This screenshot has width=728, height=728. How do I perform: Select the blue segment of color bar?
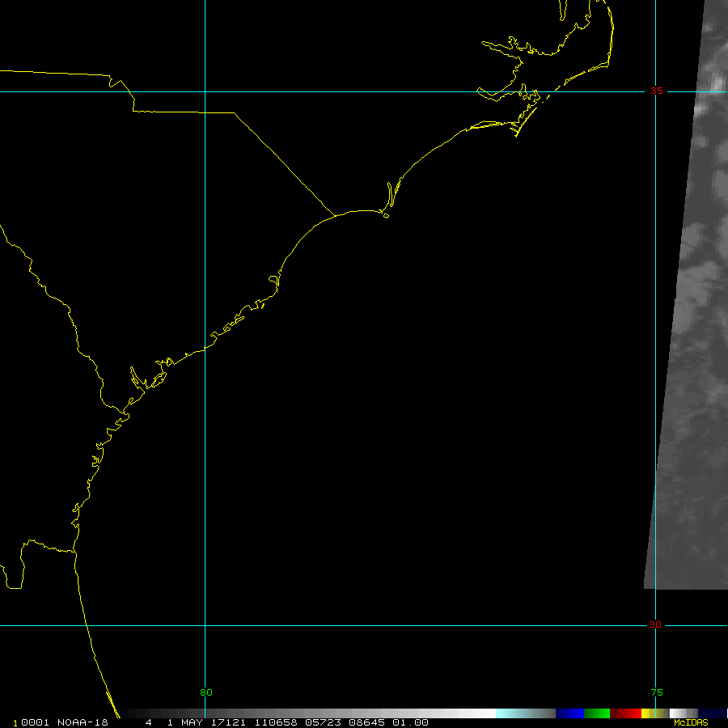(x=569, y=713)
